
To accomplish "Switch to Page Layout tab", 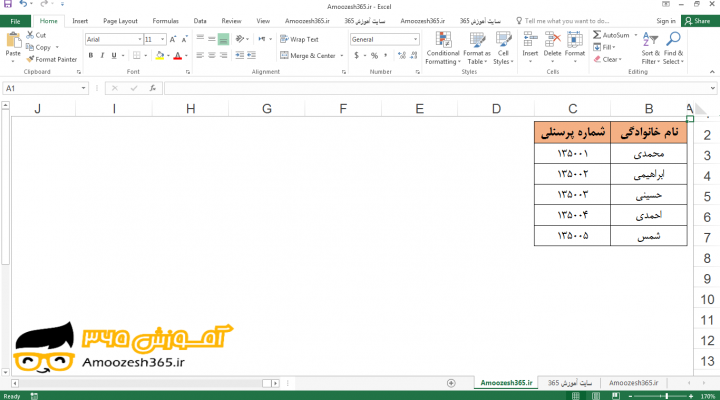I will coord(120,21).
